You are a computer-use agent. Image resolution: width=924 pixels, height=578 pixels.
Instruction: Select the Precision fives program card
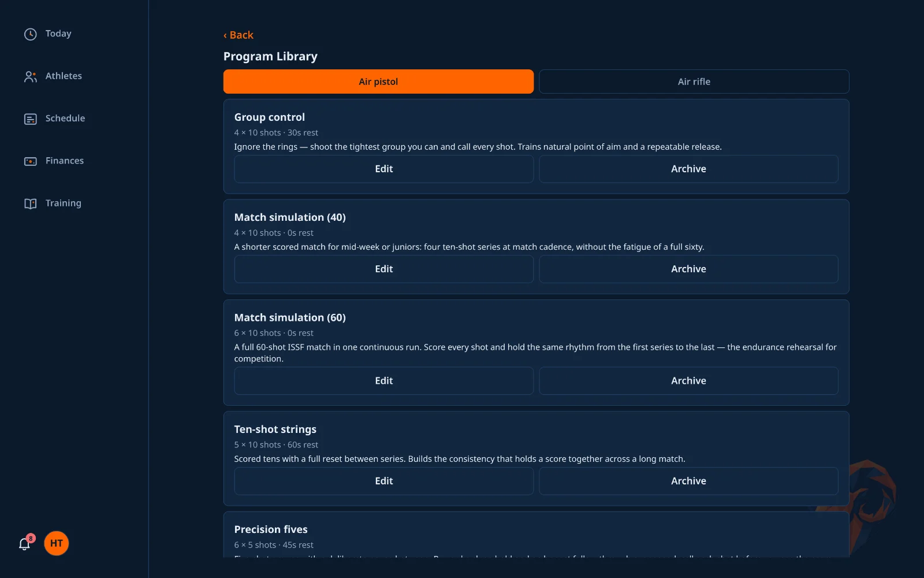coord(536,535)
